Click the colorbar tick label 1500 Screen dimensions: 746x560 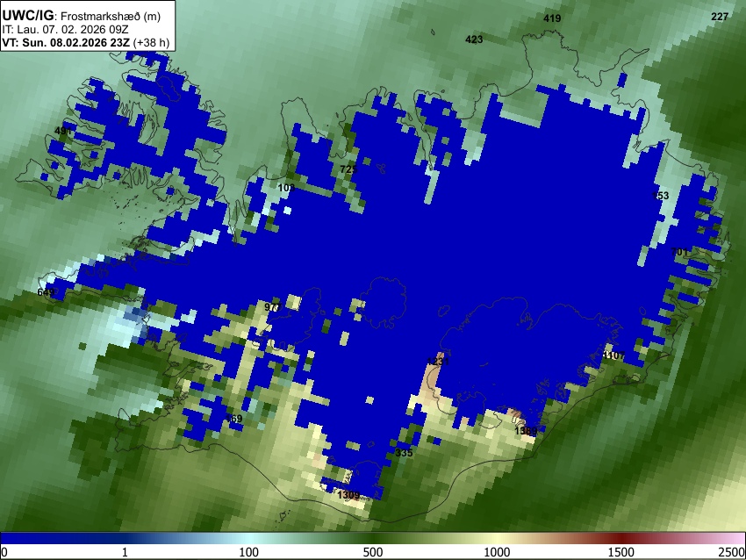click(x=621, y=552)
